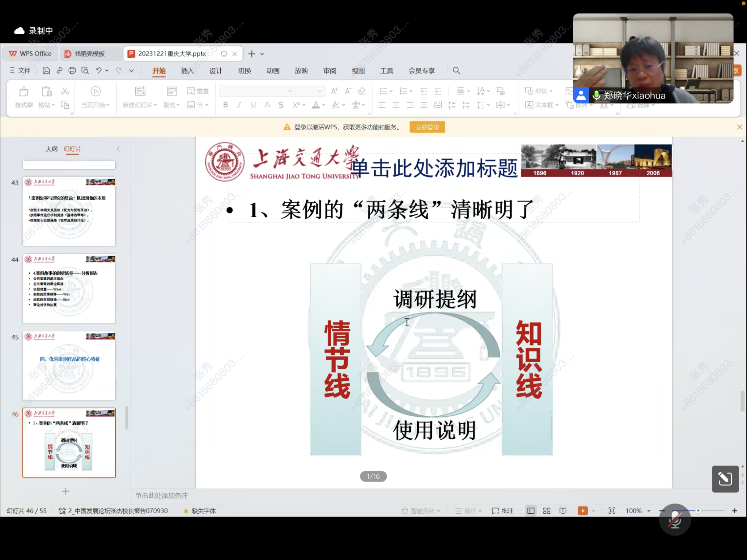The height and width of the screenshot is (560, 747).
Task: Expand the zoom percentage dropdown
Action: click(x=649, y=511)
